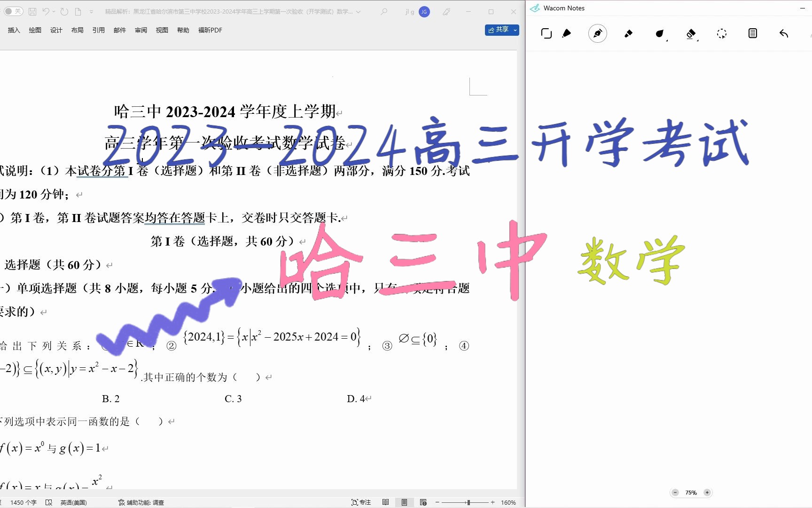Click the New document icon in Word's title bar
The image size is (812, 508).
coord(78,11)
